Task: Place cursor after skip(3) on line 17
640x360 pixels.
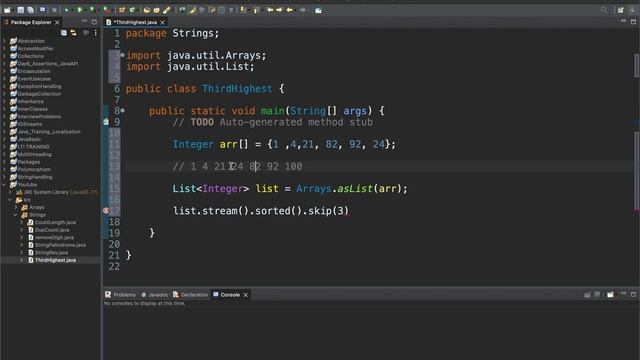Action: click(349, 211)
